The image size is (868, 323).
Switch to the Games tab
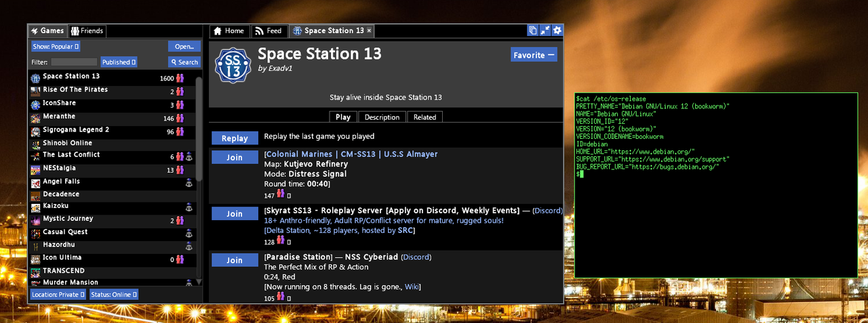pyautogui.click(x=47, y=30)
